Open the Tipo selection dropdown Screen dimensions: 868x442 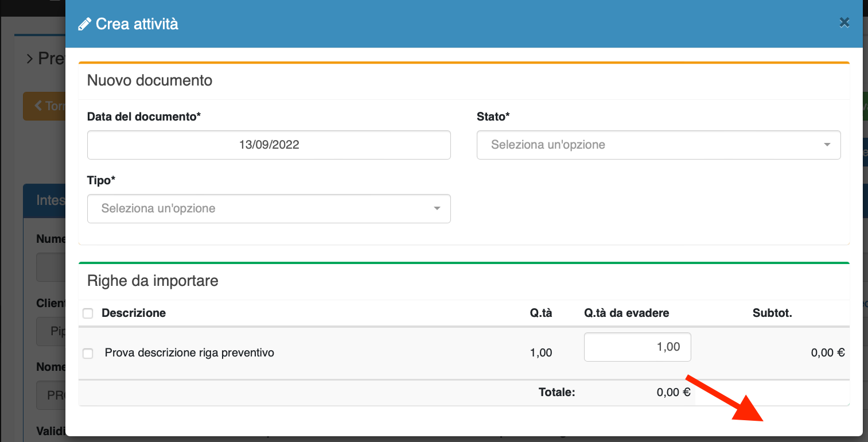click(268, 208)
